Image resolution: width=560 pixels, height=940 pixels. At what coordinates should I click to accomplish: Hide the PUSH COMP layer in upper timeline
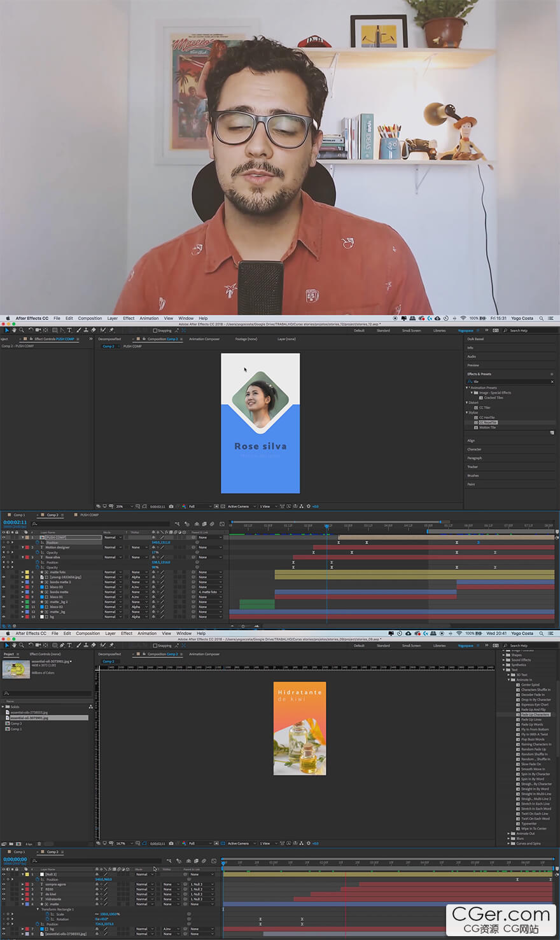tap(3, 537)
